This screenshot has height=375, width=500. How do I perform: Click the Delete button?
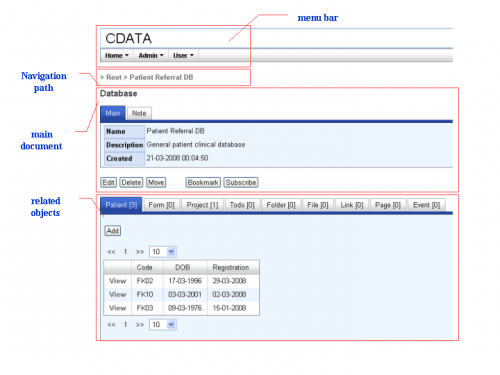click(x=131, y=182)
